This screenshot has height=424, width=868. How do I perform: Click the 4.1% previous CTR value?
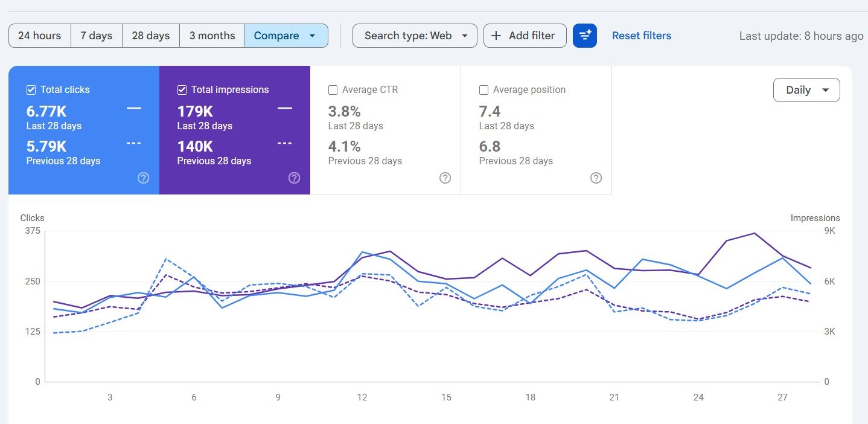coord(344,147)
